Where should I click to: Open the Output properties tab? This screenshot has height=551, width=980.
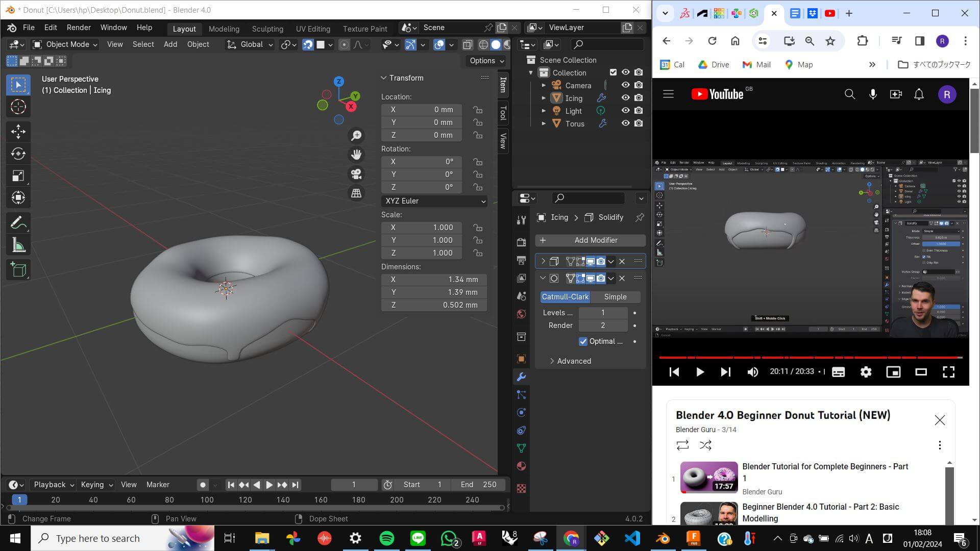click(521, 261)
